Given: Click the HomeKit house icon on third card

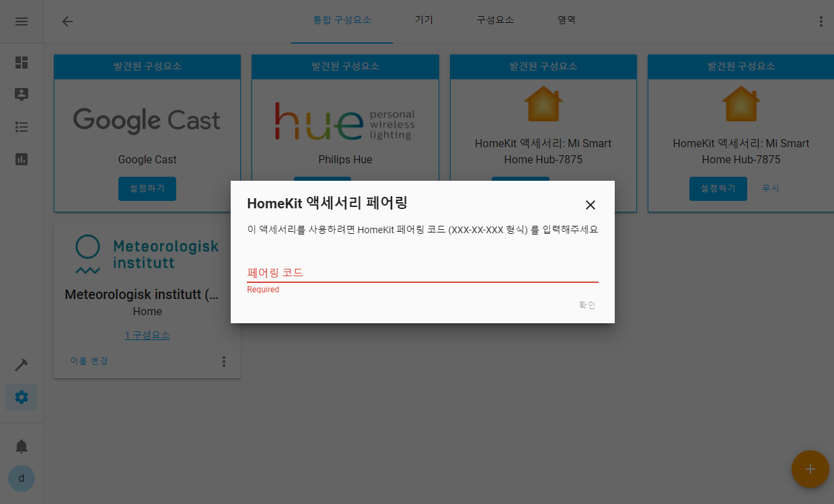Looking at the screenshot, I should point(543,103).
